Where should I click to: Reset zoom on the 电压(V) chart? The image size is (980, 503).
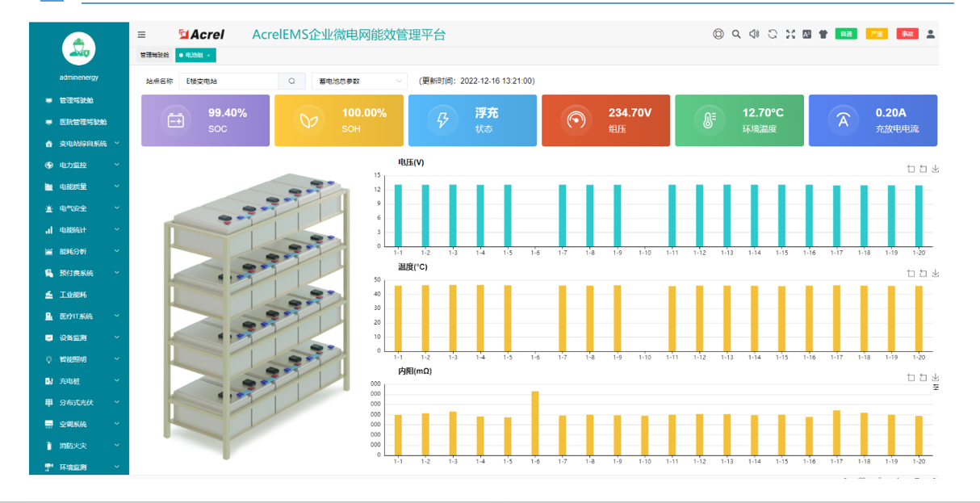pos(923,169)
